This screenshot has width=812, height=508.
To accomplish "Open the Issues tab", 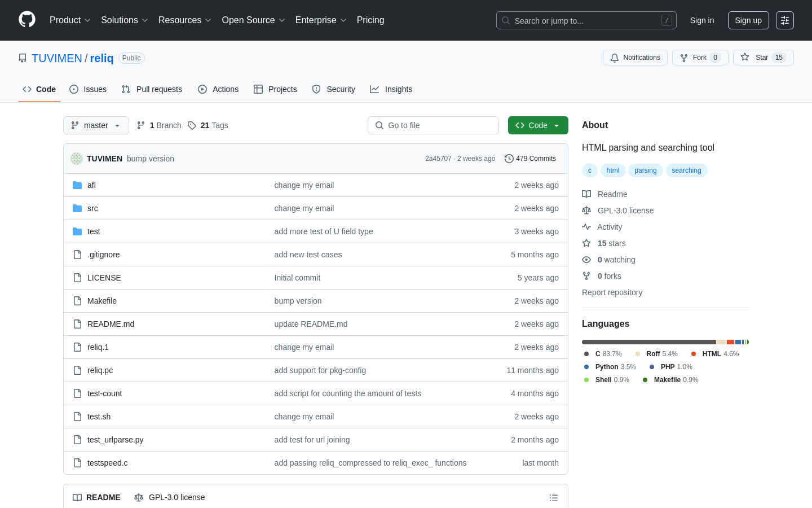I will coord(88,89).
